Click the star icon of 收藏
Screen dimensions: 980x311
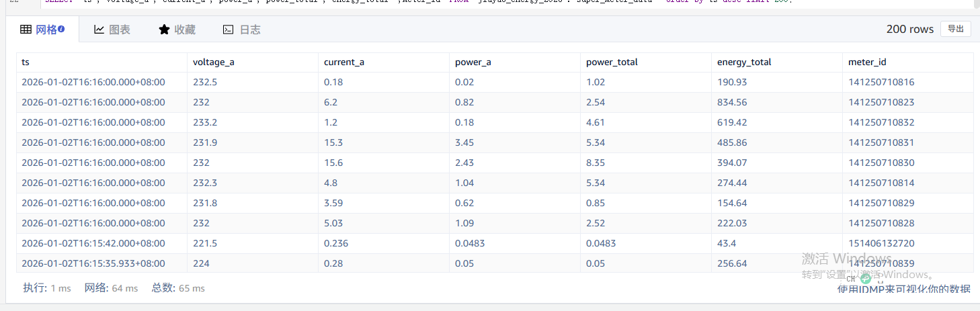[164, 30]
